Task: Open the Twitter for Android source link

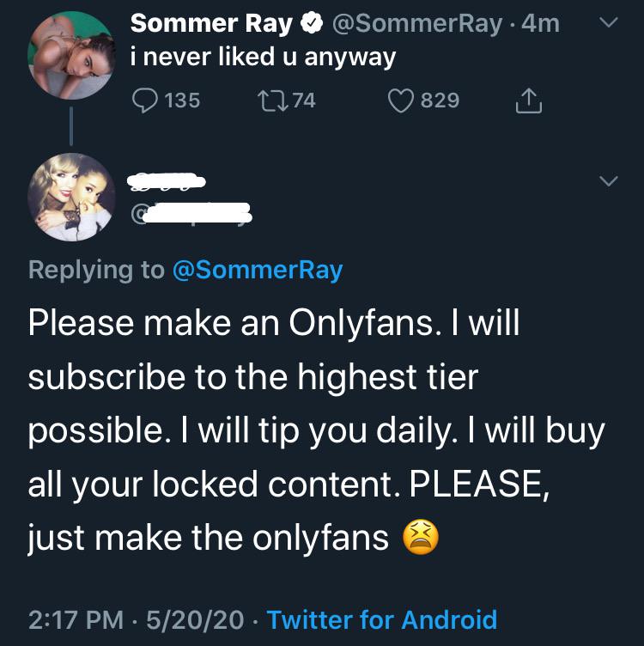Action: point(382,619)
